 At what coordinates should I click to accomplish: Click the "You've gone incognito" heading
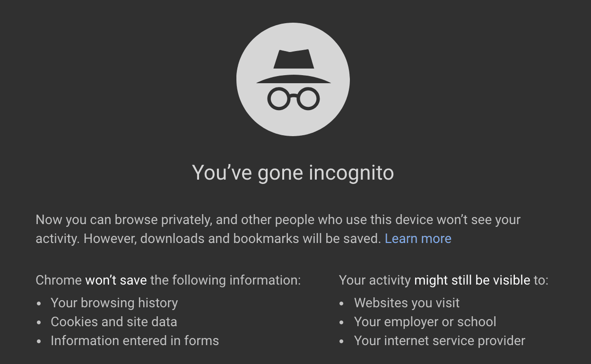(293, 173)
